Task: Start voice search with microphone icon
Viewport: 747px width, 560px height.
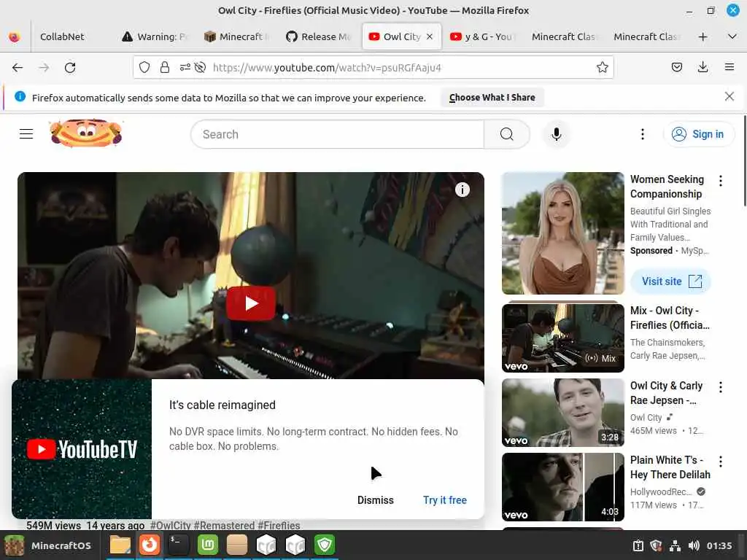Action: [x=556, y=134]
